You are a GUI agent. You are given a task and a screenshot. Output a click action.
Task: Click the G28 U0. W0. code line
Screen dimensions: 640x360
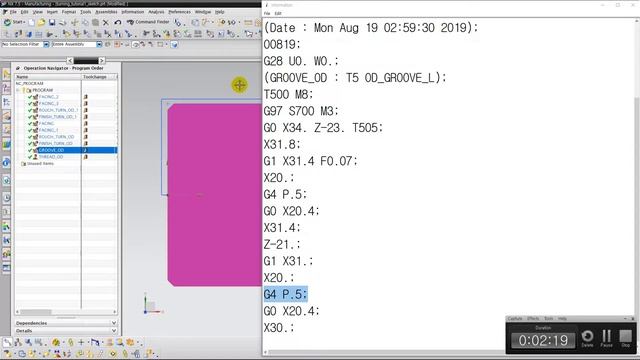(x=301, y=61)
